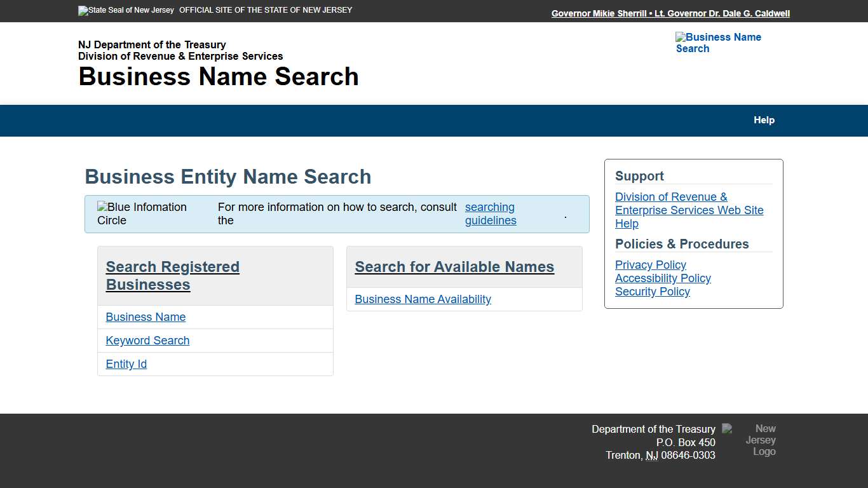Open the Accessibility Policy page
Viewport: 868px width, 488px height.
663,278
